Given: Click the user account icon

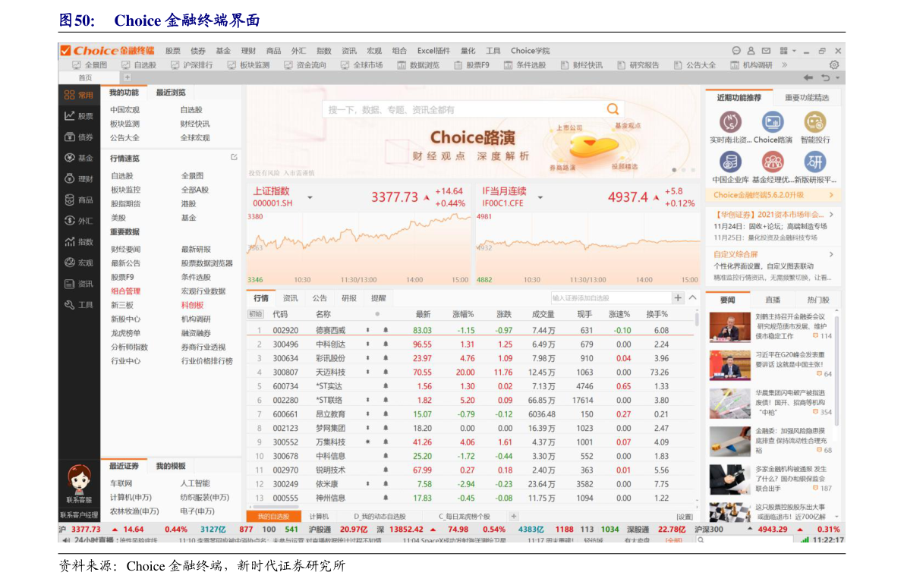Looking at the screenshot, I should pyautogui.click(x=751, y=51).
